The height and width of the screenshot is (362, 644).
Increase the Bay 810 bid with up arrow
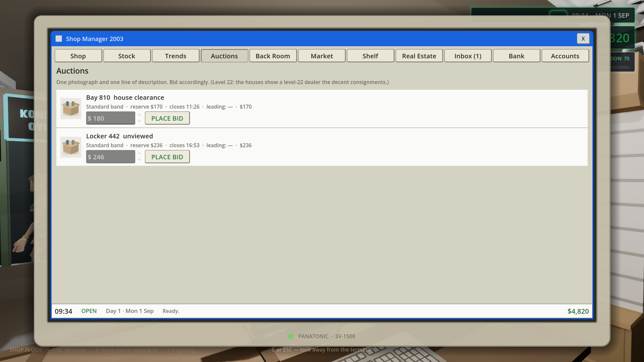point(139,115)
